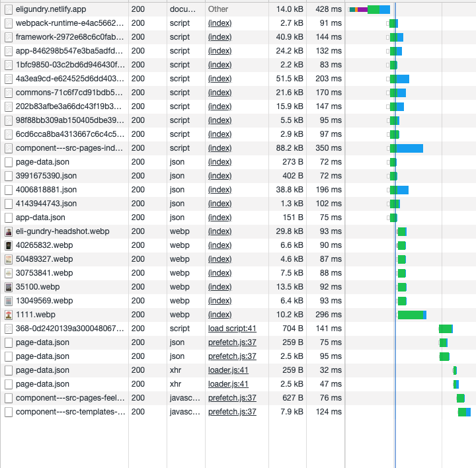Click the 350 ms time value
476x468 pixels.
329,148
